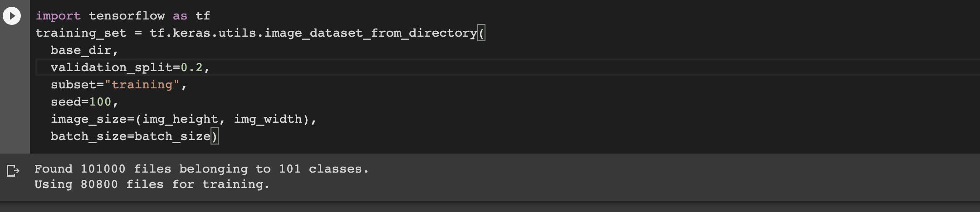
Task: Click the seed value 100
Action: coord(100,102)
